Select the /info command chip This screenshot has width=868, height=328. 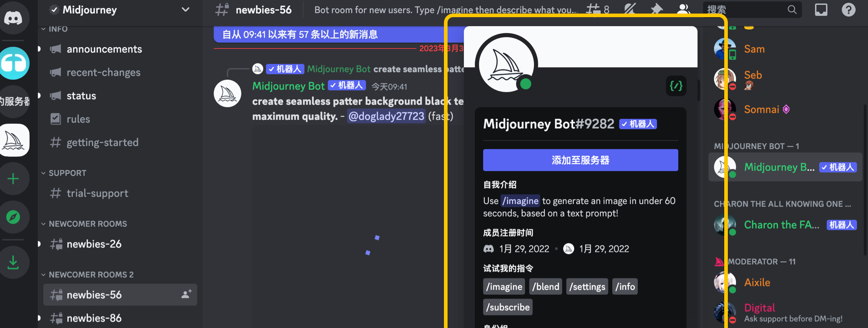(625, 286)
